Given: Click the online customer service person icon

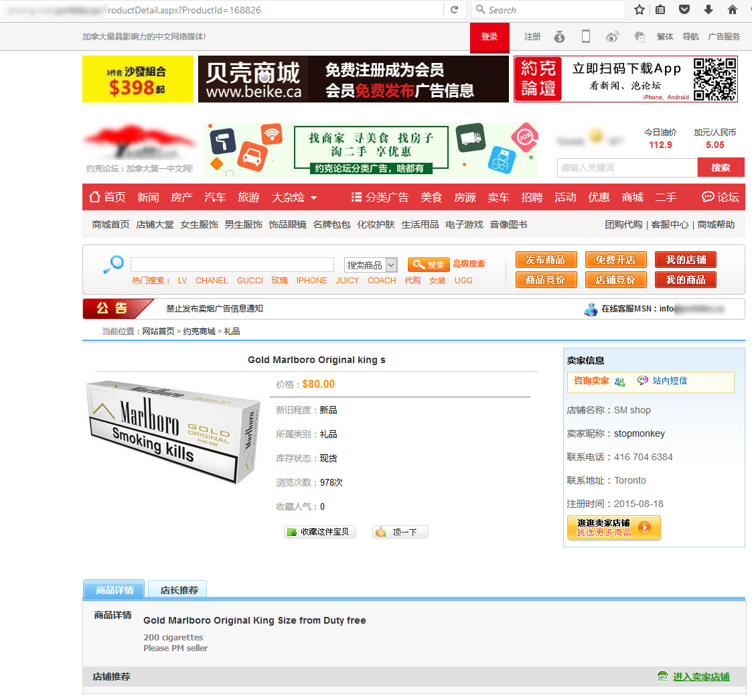Looking at the screenshot, I should [x=591, y=309].
